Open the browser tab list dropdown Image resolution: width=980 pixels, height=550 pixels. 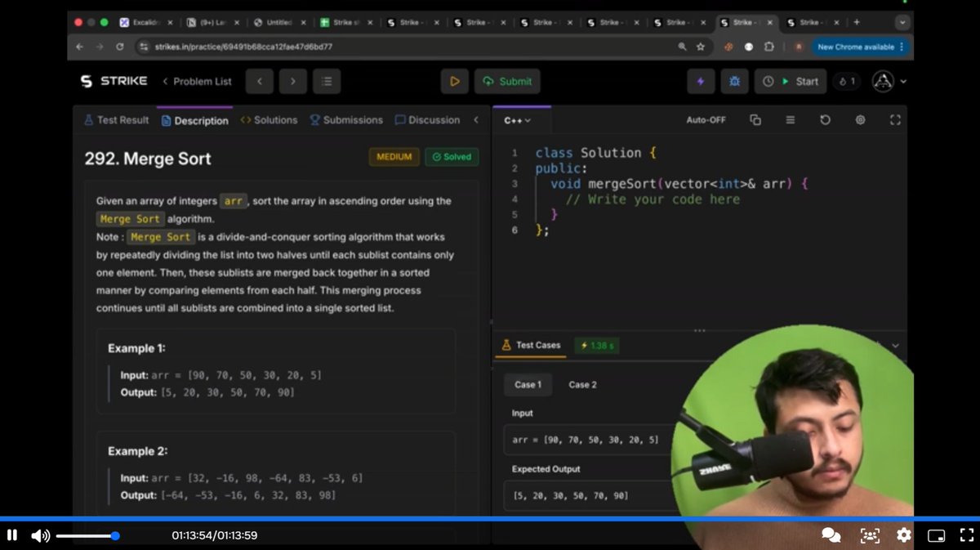click(x=902, y=22)
